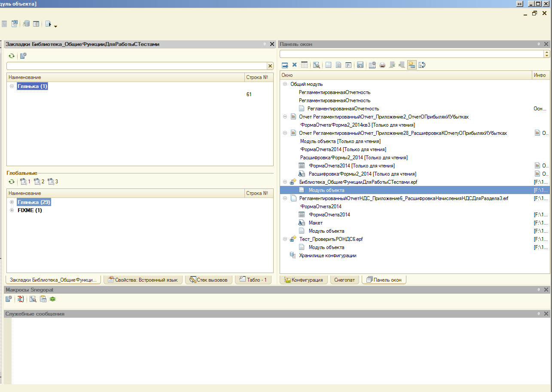Open settings icon next to refresh in Закладки panel
The width and height of the screenshot is (552, 392).
pos(23,56)
